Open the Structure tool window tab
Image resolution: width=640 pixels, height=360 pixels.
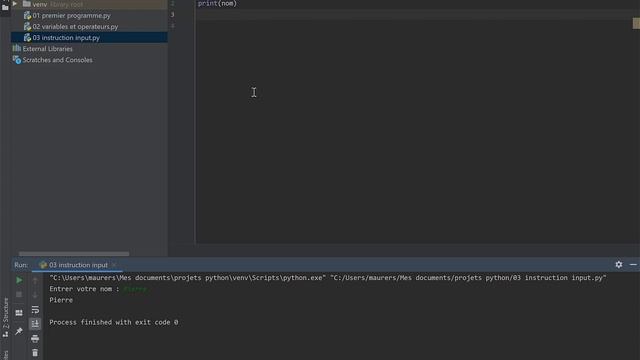tap(5, 318)
